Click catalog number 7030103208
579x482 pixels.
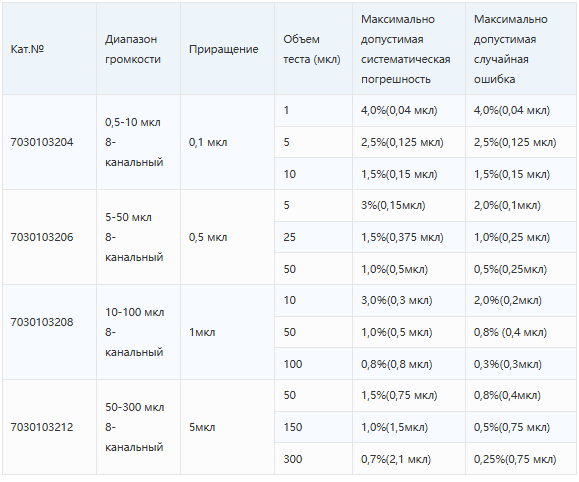(x=42, y=322)
